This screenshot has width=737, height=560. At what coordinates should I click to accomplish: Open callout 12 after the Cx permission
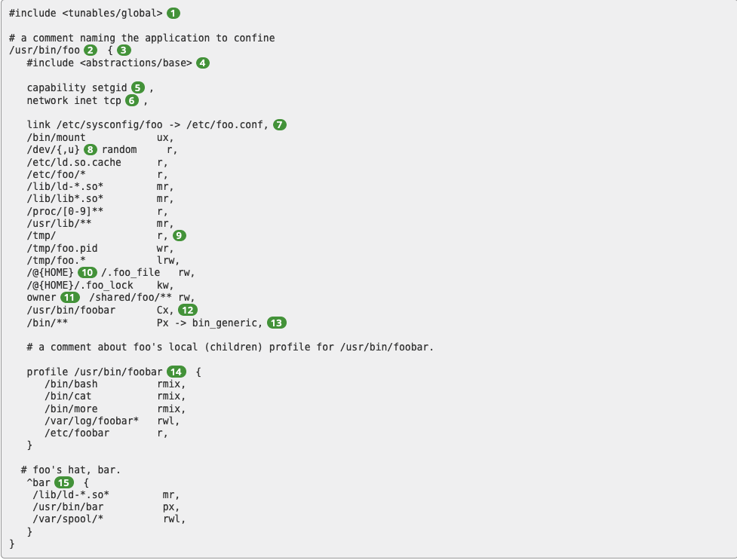coord(188,310)
